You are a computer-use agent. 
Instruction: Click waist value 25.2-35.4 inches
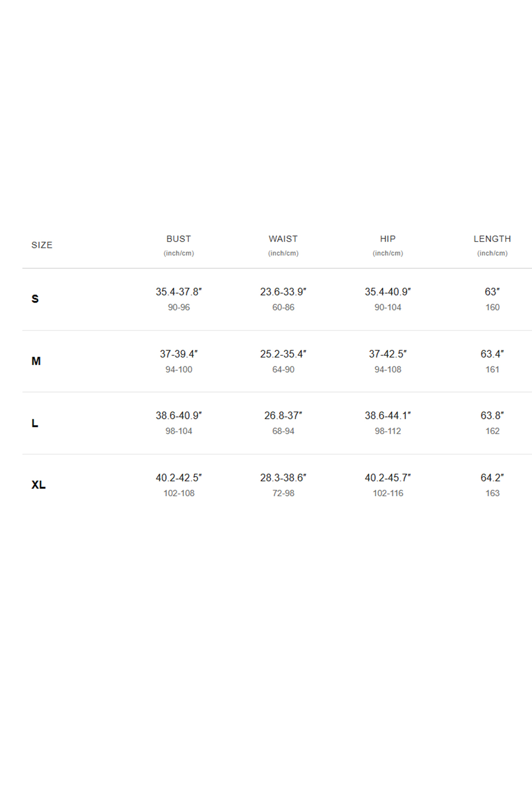pyautogui.click(x=283, y=354)
